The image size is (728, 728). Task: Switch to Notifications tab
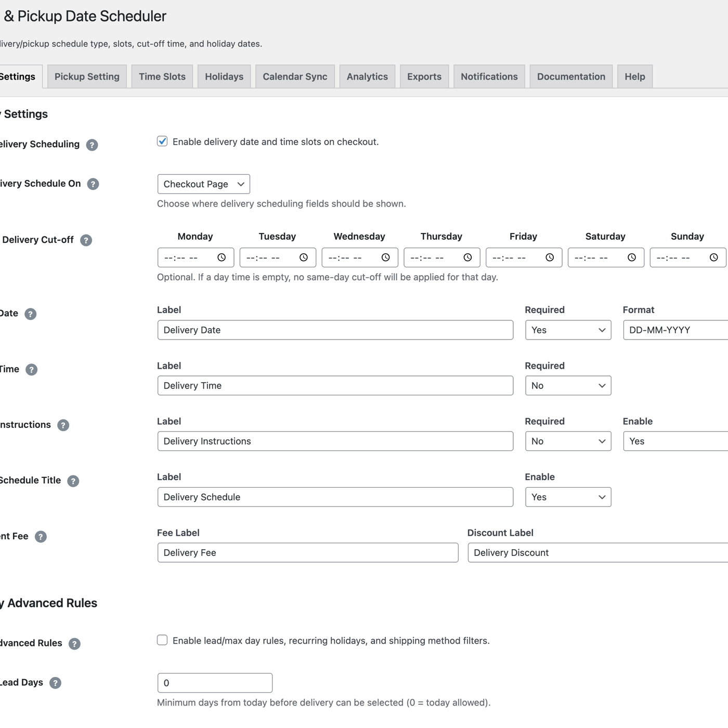click(489, 76)
